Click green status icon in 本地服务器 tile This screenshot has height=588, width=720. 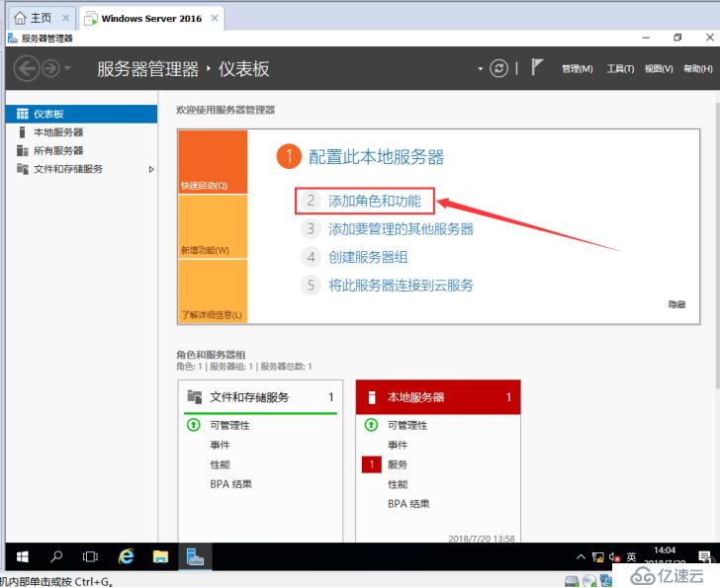click(371, 425)
